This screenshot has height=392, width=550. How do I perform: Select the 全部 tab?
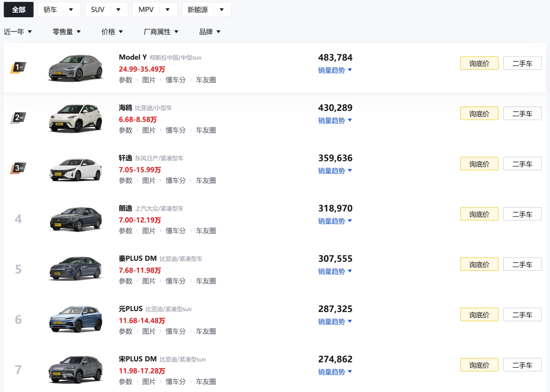tap(19, 10)
